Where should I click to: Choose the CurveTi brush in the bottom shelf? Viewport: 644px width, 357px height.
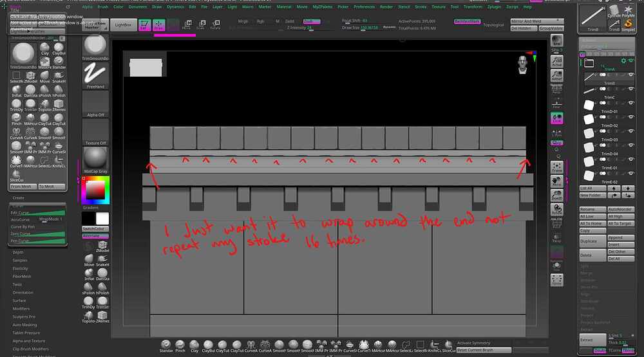[363, 346]
